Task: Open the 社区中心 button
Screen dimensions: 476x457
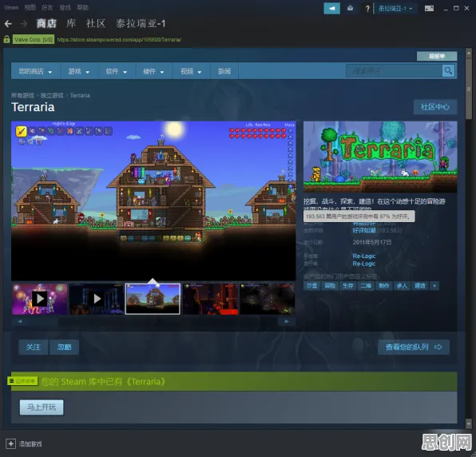Action: [x=435, y=107]
